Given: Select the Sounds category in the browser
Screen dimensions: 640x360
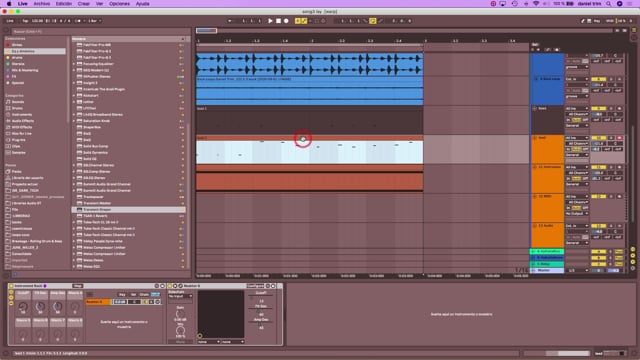Looking at the screenshot, I should 18,102.
